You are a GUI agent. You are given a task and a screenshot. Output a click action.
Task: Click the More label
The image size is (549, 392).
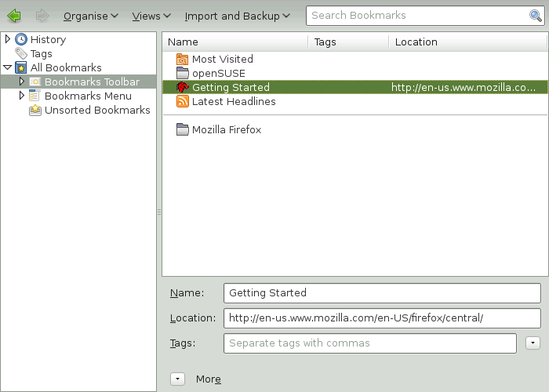coord(209,379)
